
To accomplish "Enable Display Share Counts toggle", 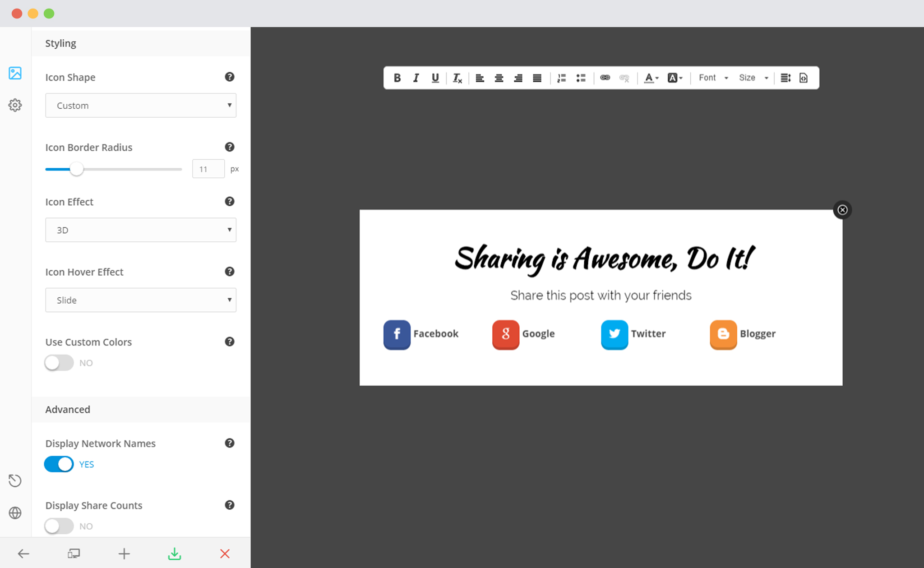I will pos(59,526).
